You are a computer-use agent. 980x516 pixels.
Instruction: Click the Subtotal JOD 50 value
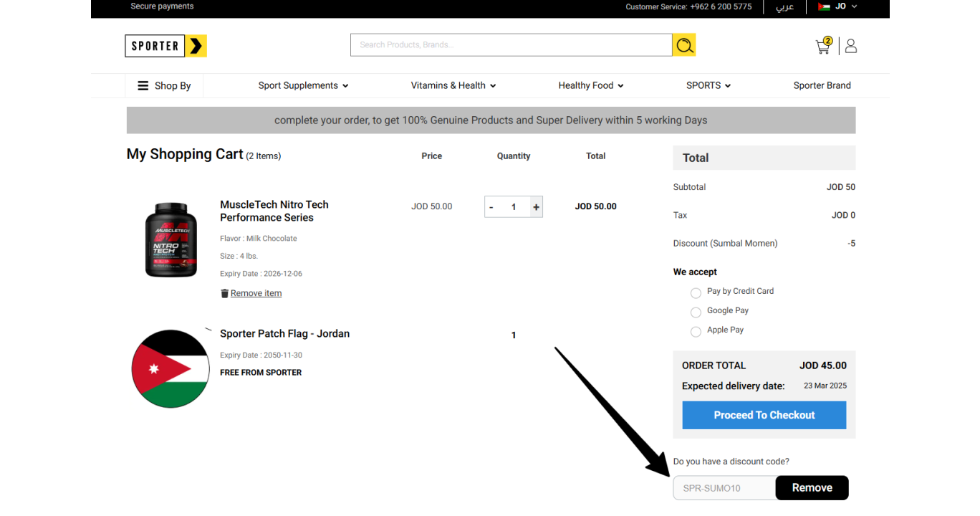pos(841,187)
